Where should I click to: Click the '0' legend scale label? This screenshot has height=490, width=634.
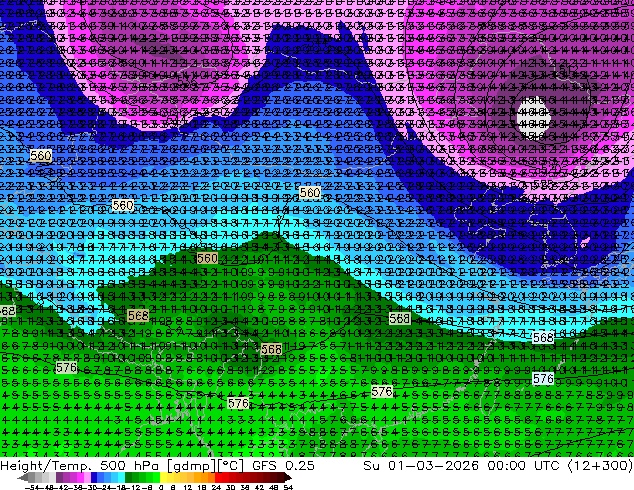161,487
